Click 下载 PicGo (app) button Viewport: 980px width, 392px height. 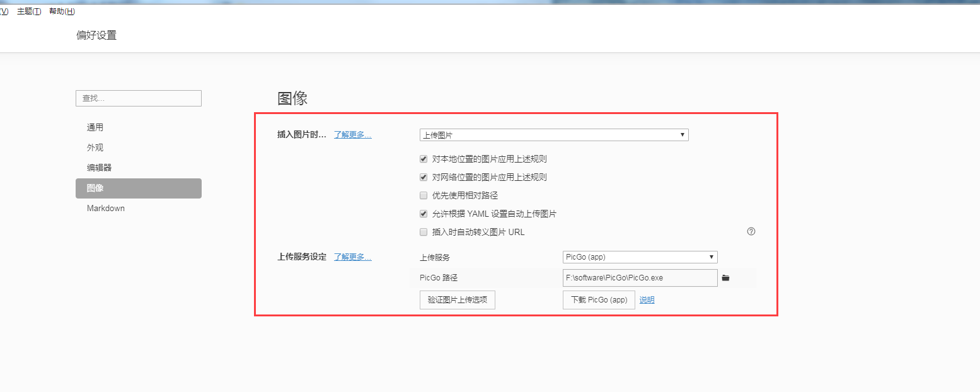pos(599,300)
